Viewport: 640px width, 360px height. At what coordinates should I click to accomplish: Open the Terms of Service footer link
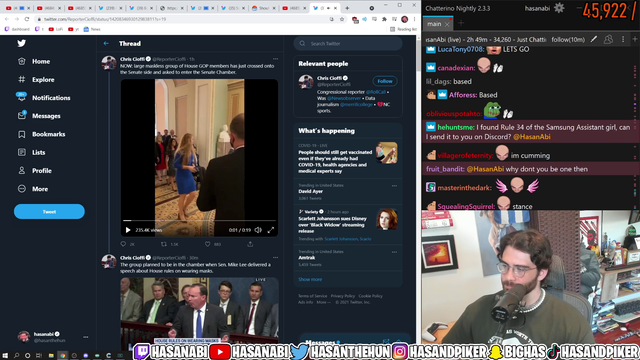[x=312, y=296]
